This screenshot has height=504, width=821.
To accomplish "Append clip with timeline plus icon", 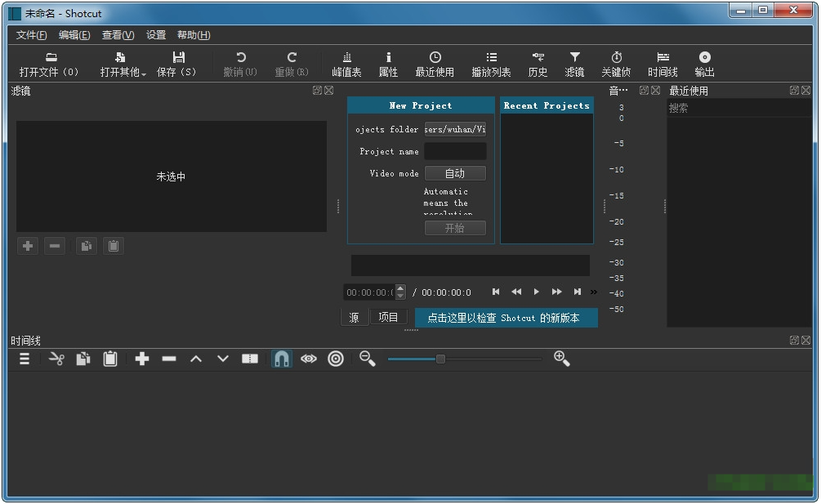I will click(142, 359).
